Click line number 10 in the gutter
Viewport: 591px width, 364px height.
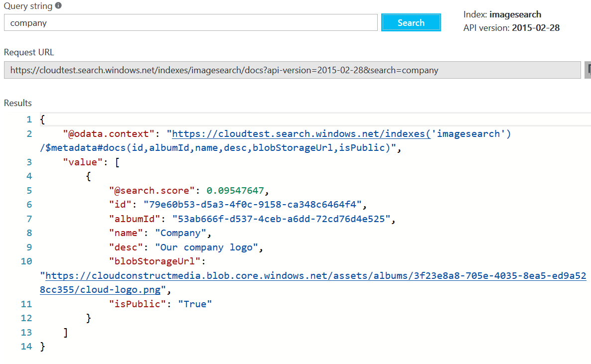click(x=26, y=261)
